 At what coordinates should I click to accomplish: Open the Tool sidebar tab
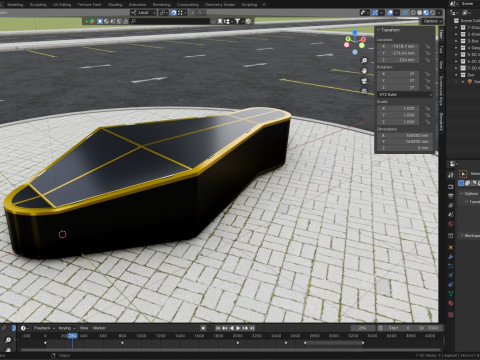click(x=441, y=50)
